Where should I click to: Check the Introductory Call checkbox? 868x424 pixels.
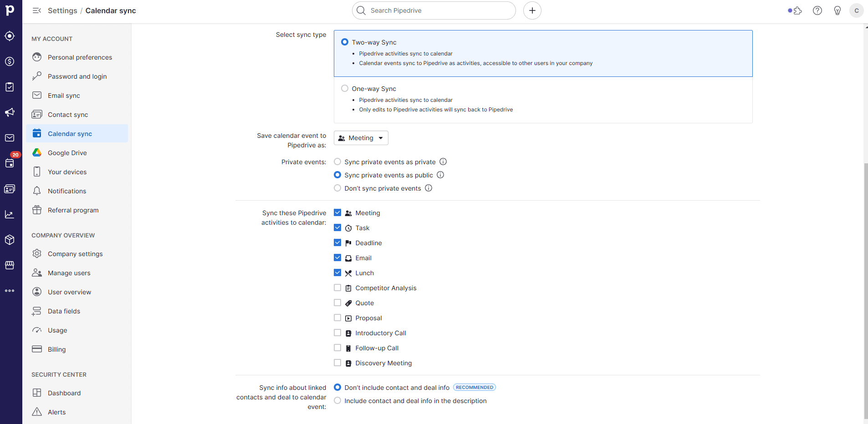click(x=337, y=333)
